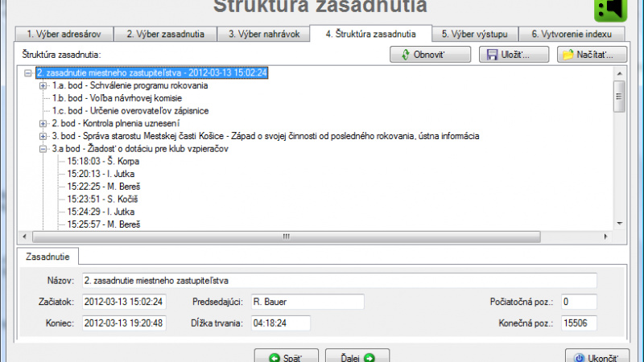Image resolution: width=644 pixels, height=362 pixels.
Task: Open tab 2. Výber zasadnutia
Action: click(x=166, y=34)
